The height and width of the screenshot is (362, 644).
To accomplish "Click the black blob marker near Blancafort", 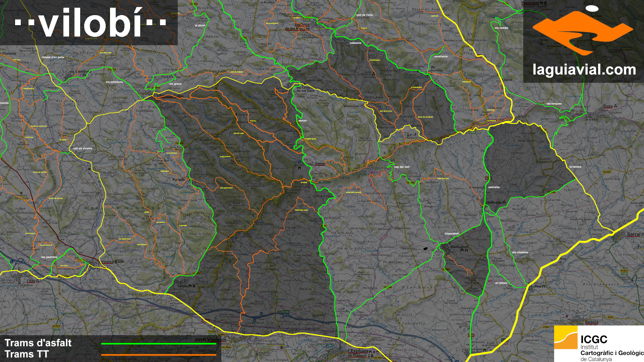I will coord(426,249).
